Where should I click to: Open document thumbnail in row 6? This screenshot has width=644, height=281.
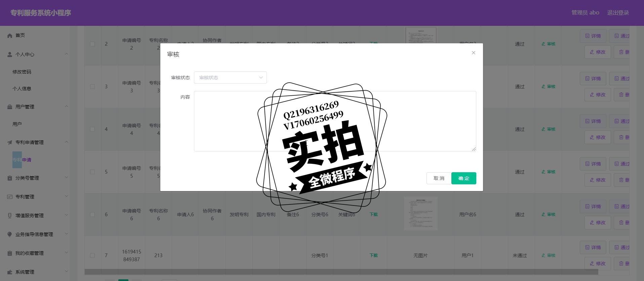click(421, 214)
